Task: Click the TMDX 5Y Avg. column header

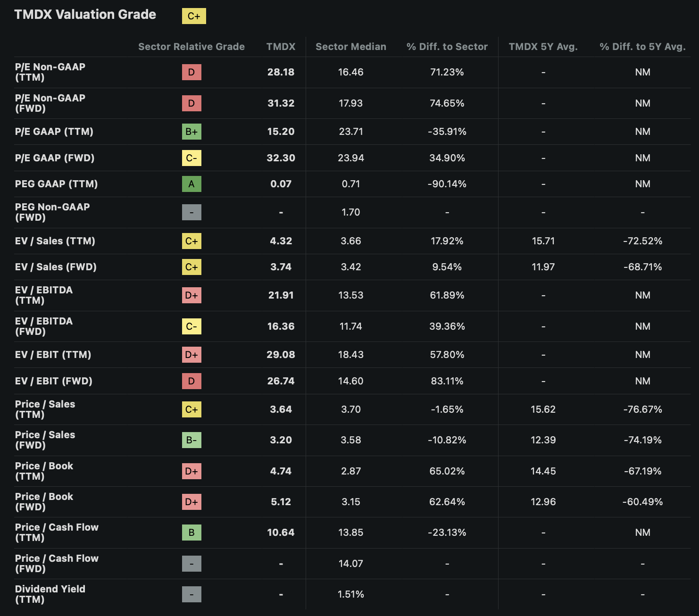Action: [543, 47]
